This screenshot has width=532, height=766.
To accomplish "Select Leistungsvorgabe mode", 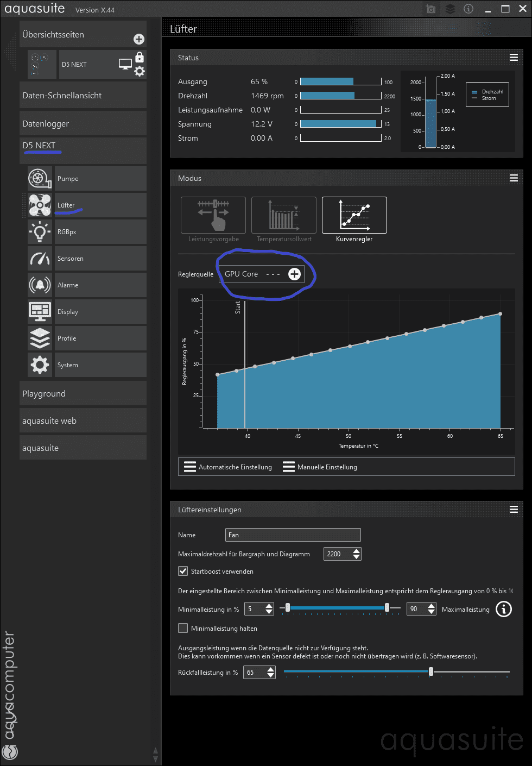I will click(x=213, y=215).
